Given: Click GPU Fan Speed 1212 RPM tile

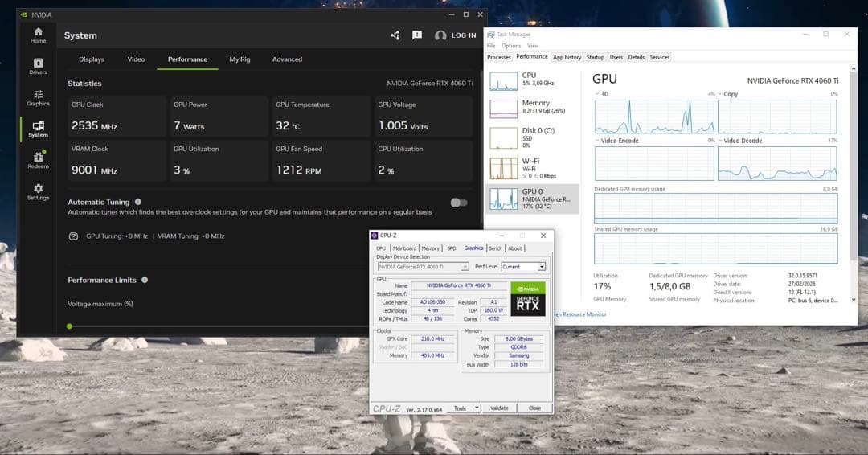Looking at the screenshot, I should (x=321, y=161).
